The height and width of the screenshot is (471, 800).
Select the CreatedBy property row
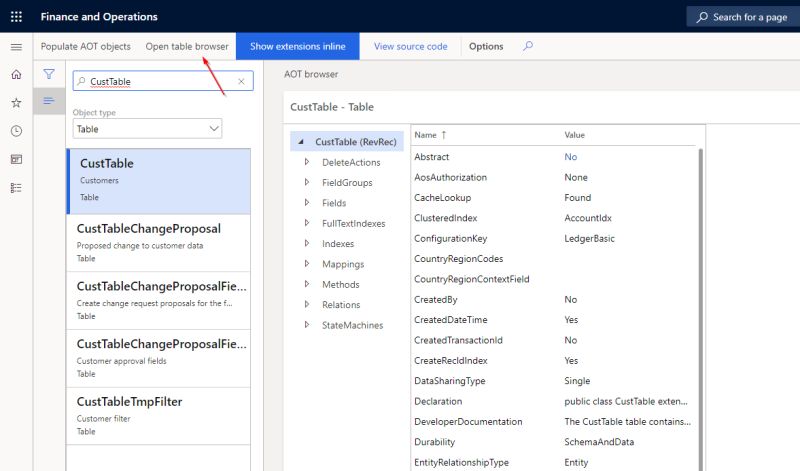click(x=554, y=300)
